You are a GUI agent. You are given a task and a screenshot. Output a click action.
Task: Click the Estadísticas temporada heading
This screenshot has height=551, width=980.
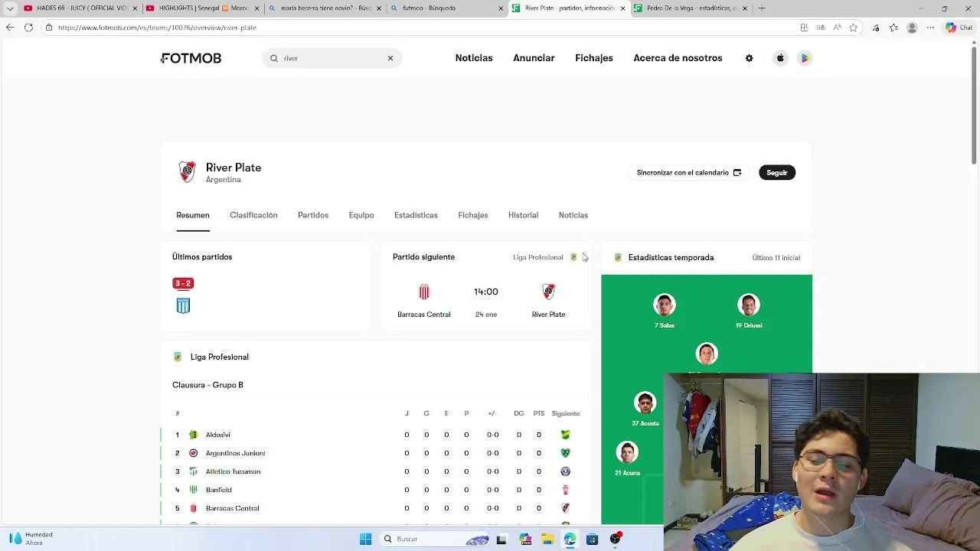tap(671, 258)
